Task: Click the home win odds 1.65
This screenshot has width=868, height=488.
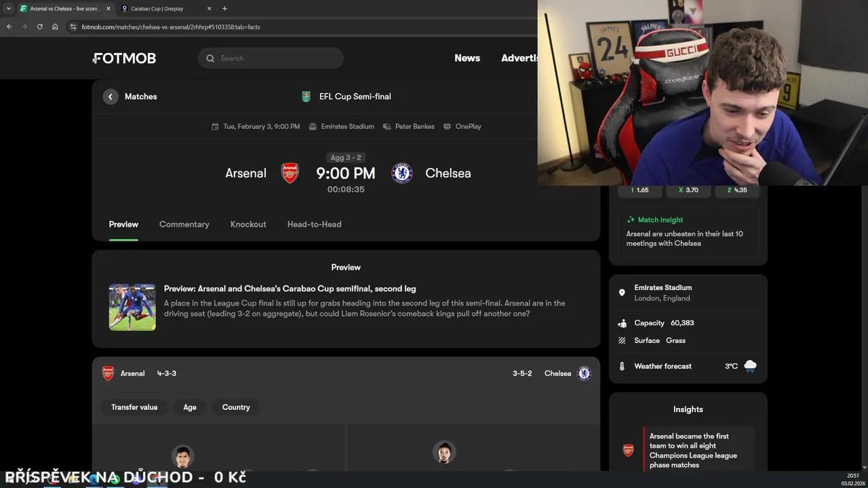Action: tap(639, 190)
